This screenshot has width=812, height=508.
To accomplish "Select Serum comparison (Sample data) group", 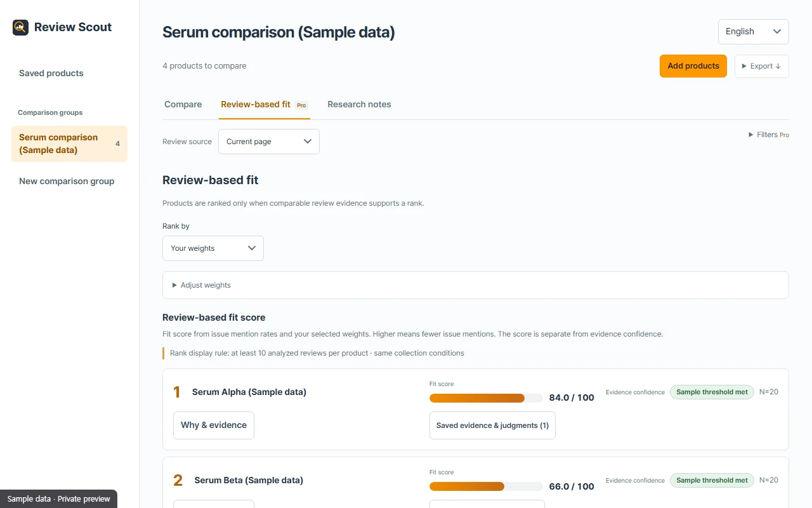I will 69,144.
